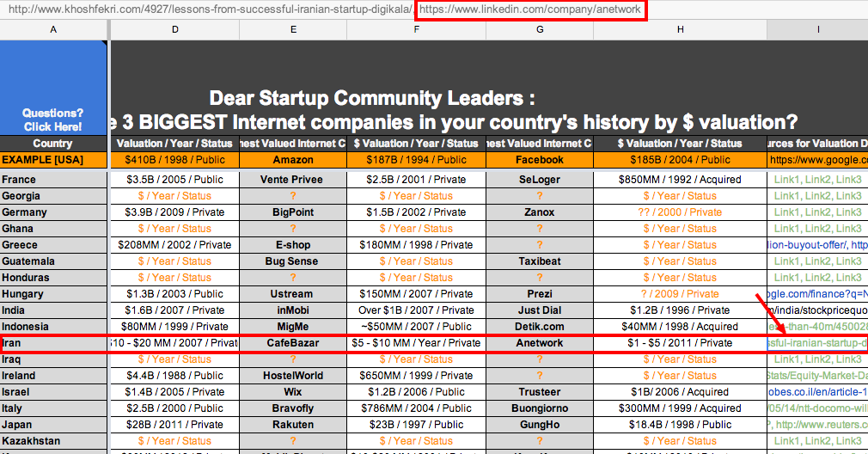Select column I header
This screenshot has height=454, width=868.
[x=817, y=29]
